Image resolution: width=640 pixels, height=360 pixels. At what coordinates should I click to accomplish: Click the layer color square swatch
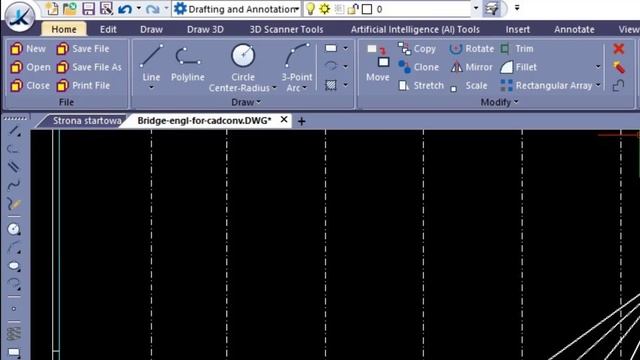click(367, 9)
